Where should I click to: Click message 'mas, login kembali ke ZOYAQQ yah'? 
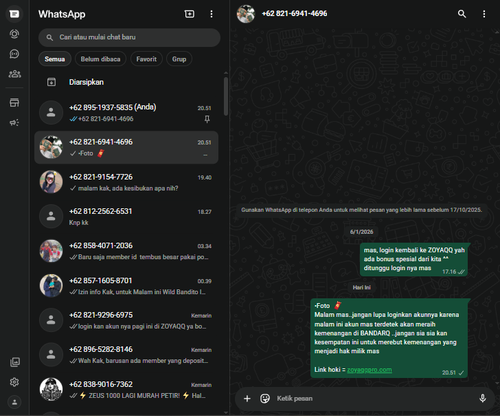414,260
